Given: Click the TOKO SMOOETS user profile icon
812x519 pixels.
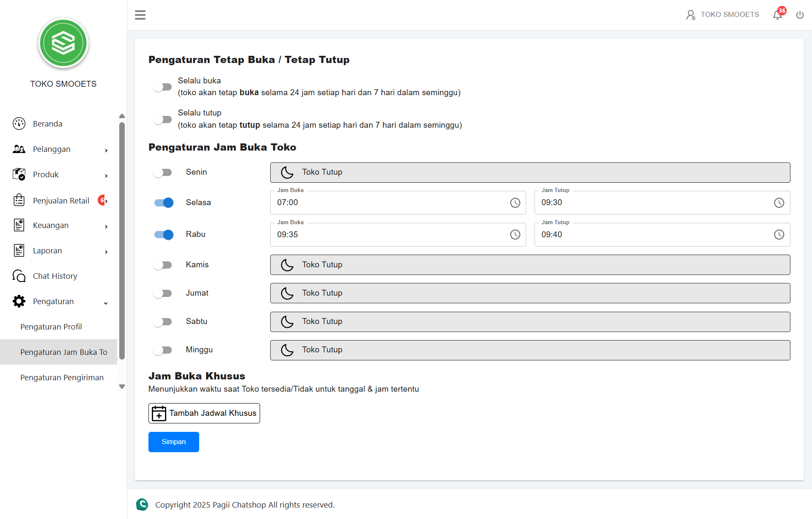Looking at the screenshot, I should click(690, 15).
